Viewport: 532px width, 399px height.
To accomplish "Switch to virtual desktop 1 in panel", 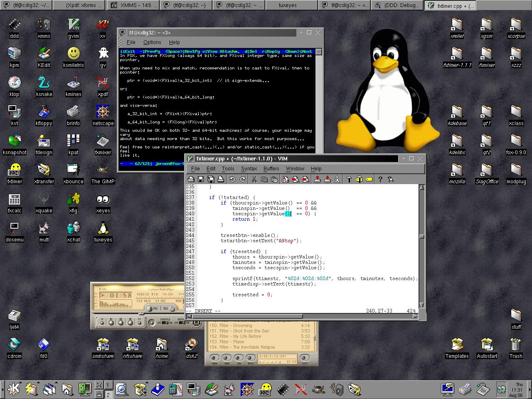I will point(108,384).
